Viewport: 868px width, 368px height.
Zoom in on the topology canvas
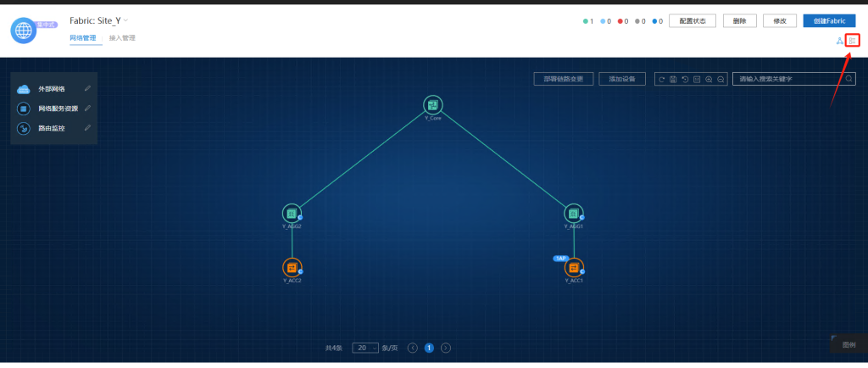(709, 79)
